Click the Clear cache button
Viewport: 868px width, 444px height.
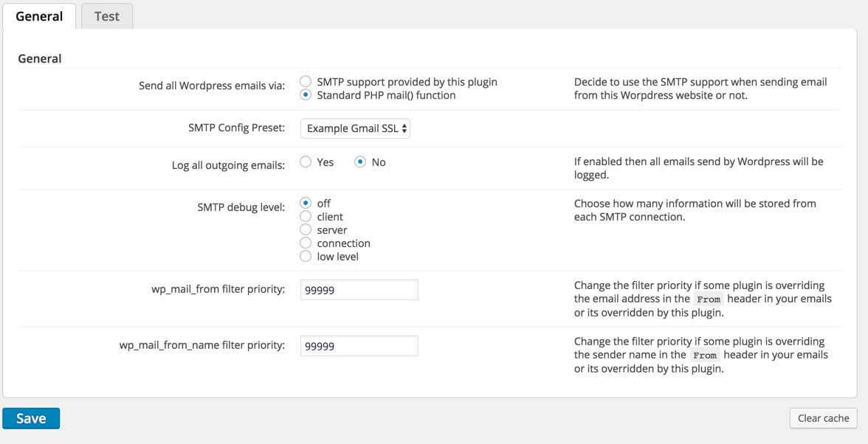tap(823, 418)
